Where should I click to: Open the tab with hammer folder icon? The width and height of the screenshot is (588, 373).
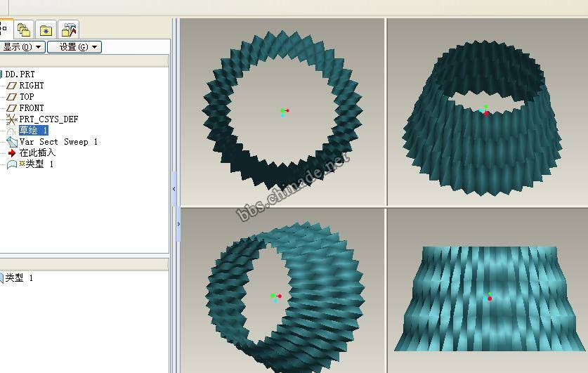click(x=69, y=30)
